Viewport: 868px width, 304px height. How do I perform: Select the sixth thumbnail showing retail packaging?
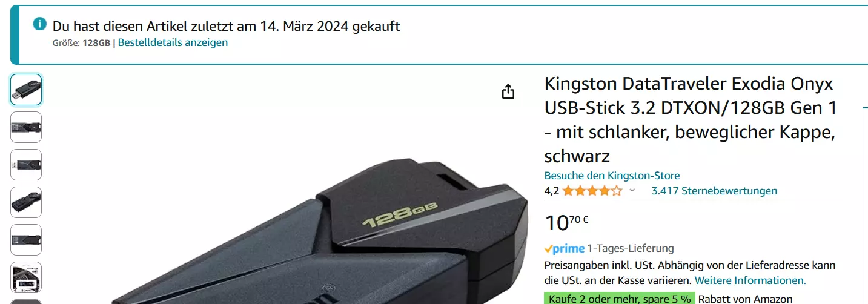tap(26, 277)
